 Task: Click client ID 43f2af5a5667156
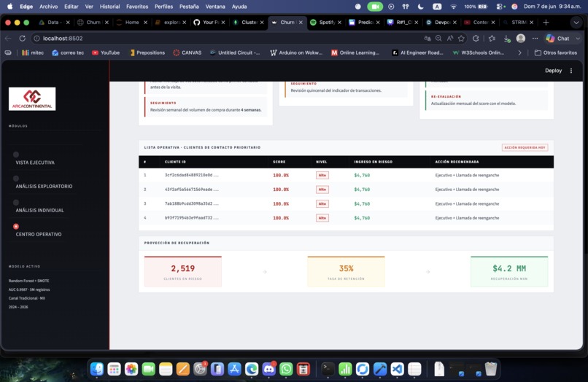coord(192,190)
